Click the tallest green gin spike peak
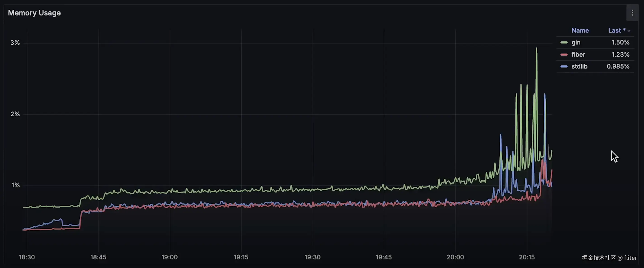 pos(536,49)
